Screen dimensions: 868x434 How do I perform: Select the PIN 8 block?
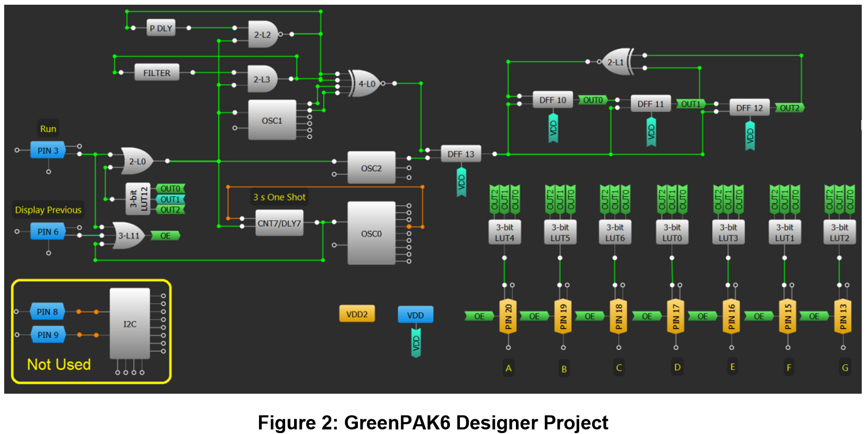coord(48,311)
